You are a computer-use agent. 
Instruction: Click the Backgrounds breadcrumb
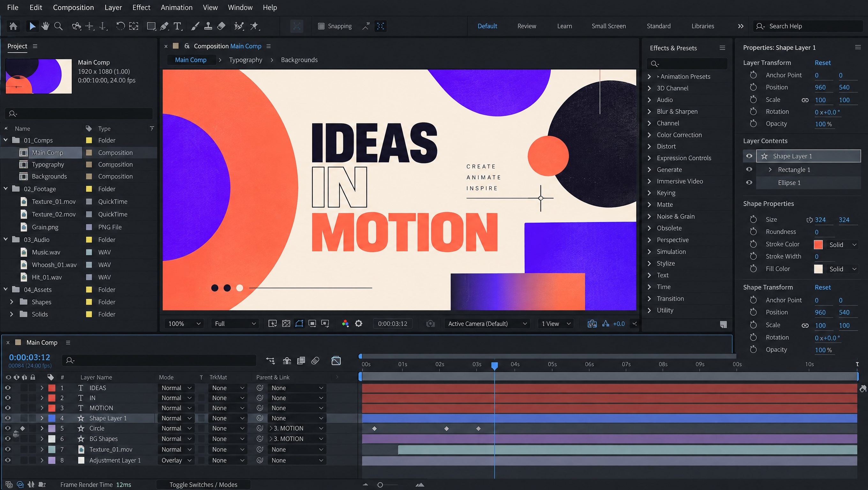pyautogui.click(x=299, y=60)
